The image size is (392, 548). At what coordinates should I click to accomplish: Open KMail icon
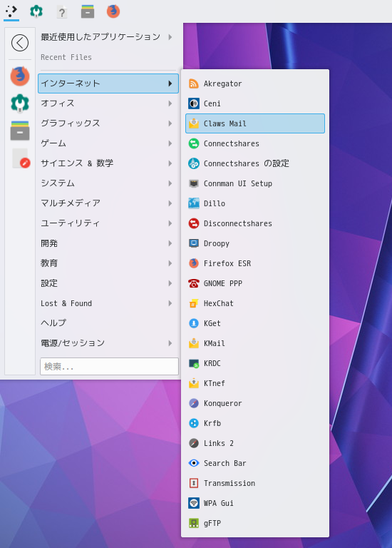tap(194, 343)
